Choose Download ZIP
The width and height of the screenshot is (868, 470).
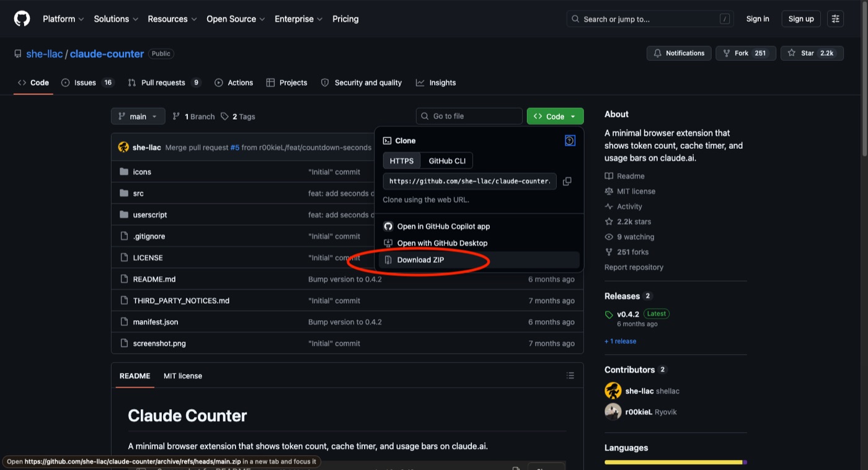point(479,260)
